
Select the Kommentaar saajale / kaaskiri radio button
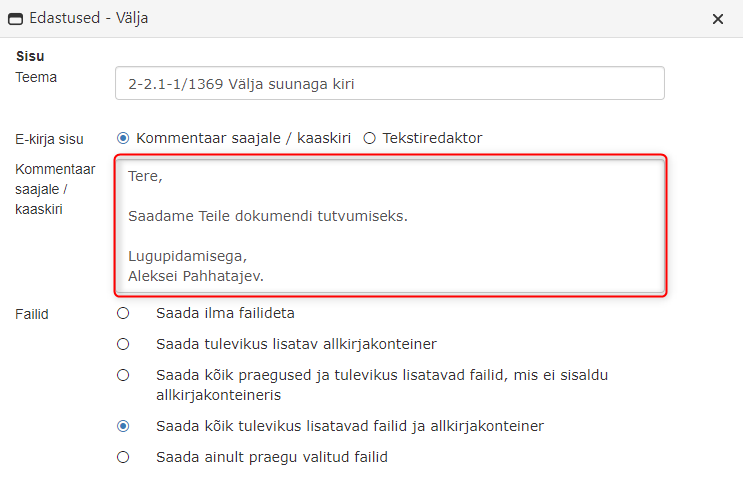pyautogui.click(x=123, y=138)
